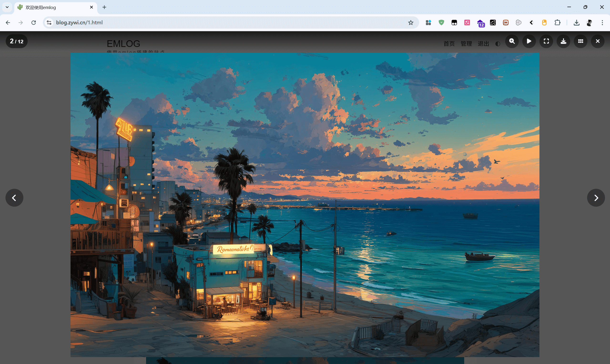Start the lightbox slideshow
This screenshot has width=610, height=364.
(x=529, y=41)
